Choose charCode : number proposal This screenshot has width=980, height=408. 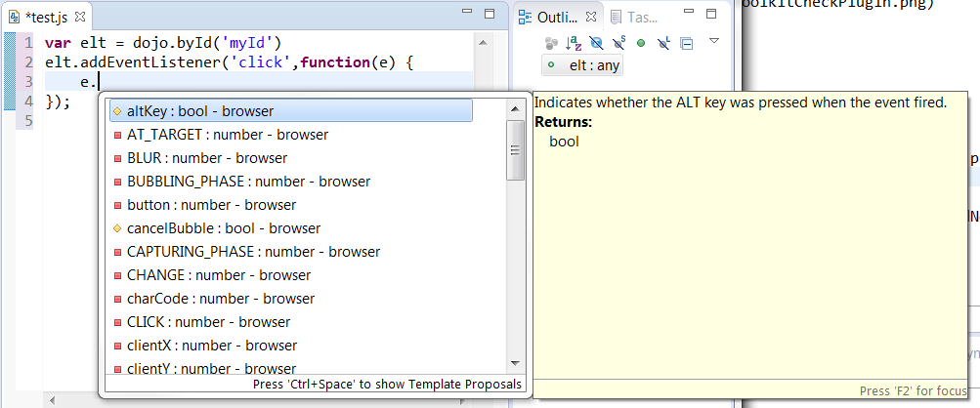tap(290, 299)
